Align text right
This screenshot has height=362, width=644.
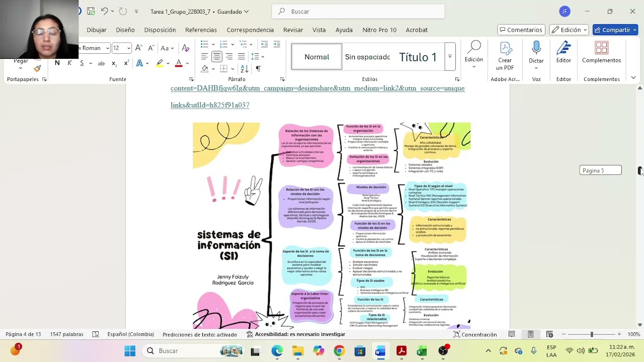(x=229, y=57)
